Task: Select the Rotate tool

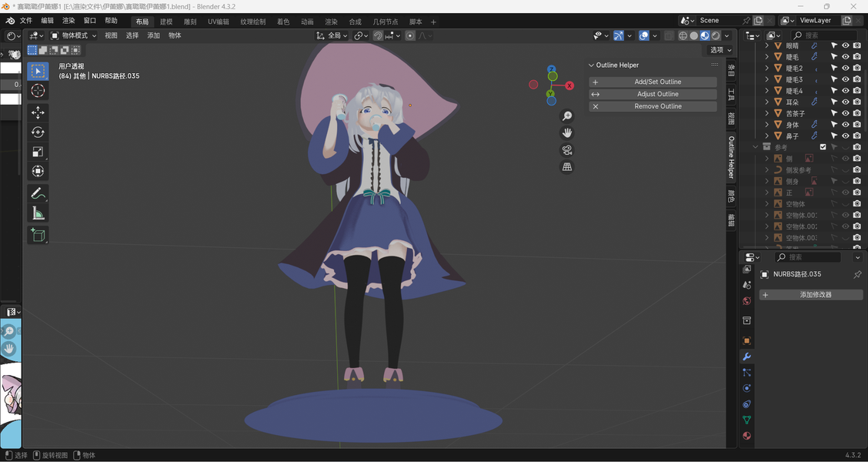Action: pos(38,132)
